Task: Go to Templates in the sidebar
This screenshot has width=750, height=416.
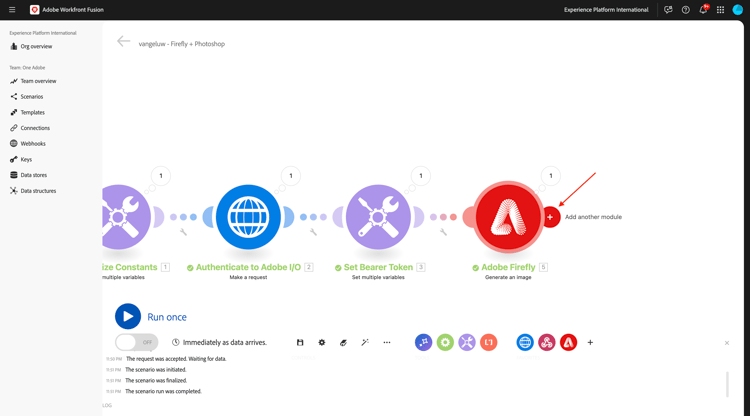Action: coord(27,112)
